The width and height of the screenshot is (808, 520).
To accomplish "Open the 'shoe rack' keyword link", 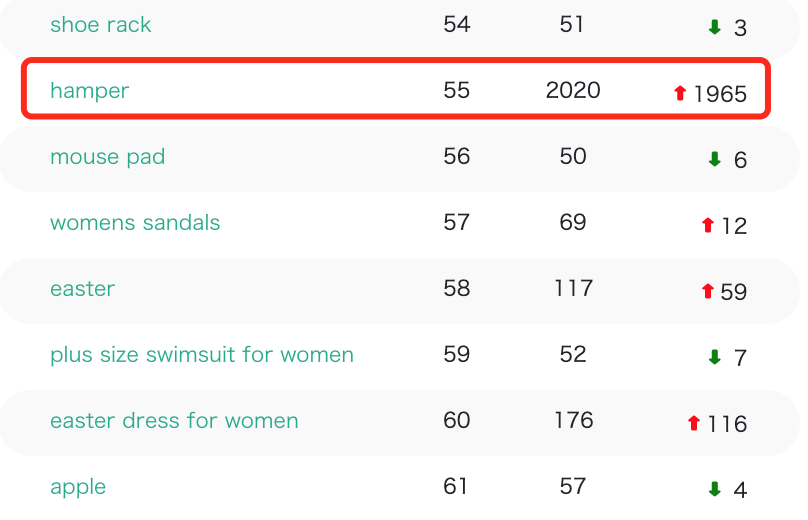I will [x=100, y=25].
